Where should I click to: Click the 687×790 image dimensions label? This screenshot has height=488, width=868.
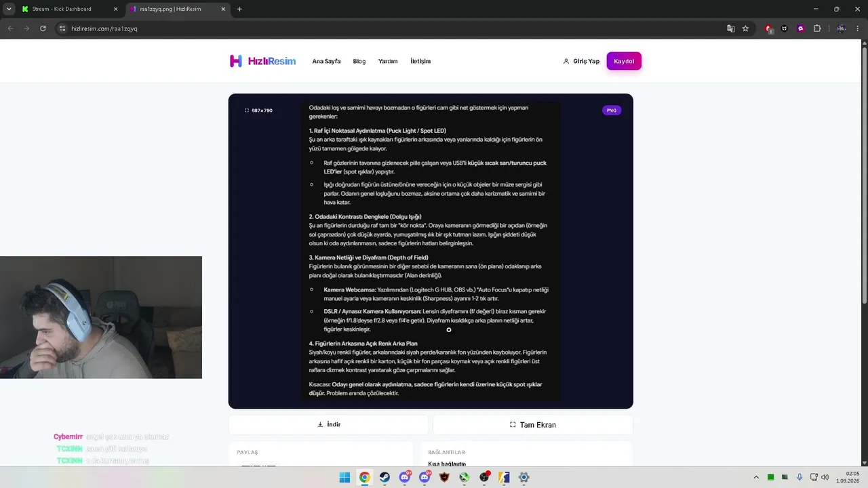coord(258,110)
